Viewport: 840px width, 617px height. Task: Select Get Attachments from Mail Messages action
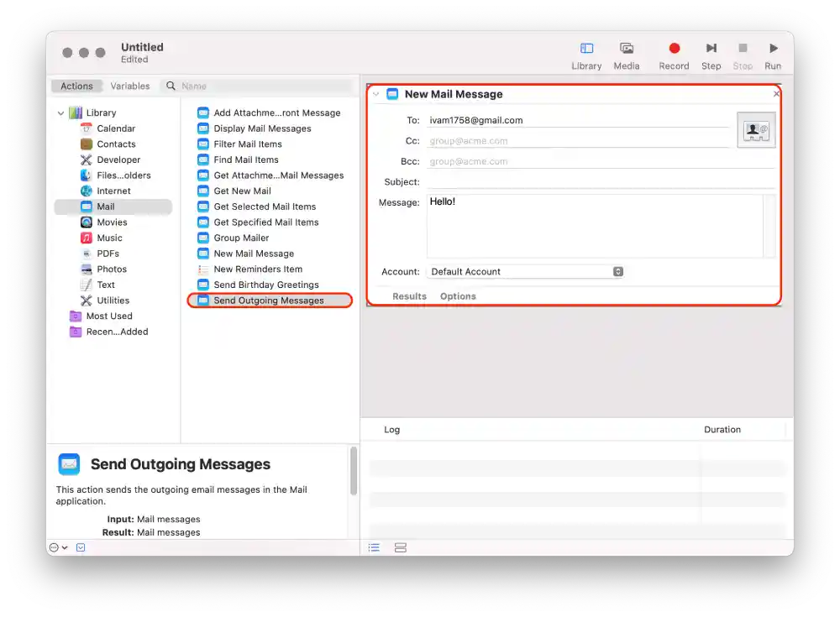[x=270, y=175]
